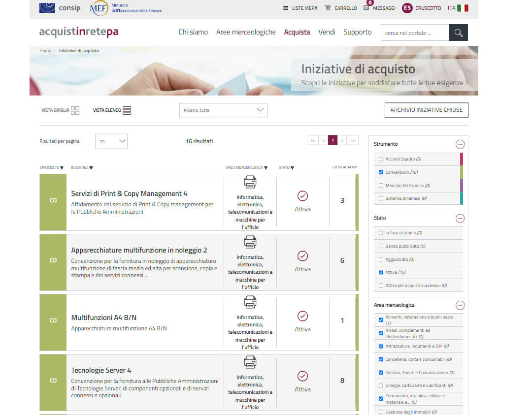Image resolution: width=532 pixels, height=415 pixels.
Task: Open the Risultati per pagina dropdown
Action: click(111, 141)
